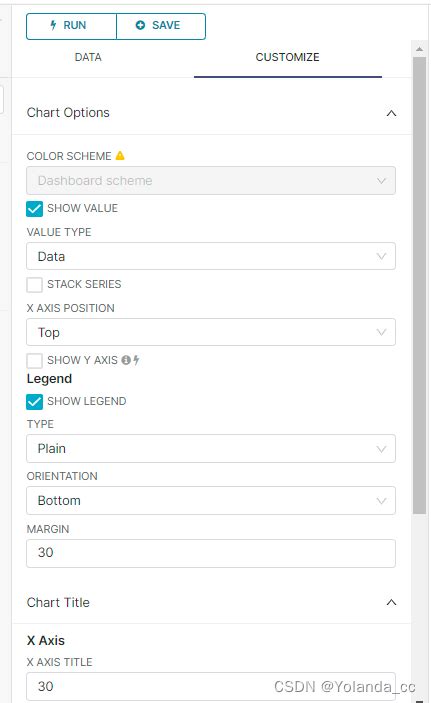Select the CUSTOMIZE tab
This screenshot has height=703, width=431.
click(x=287, y=57)
